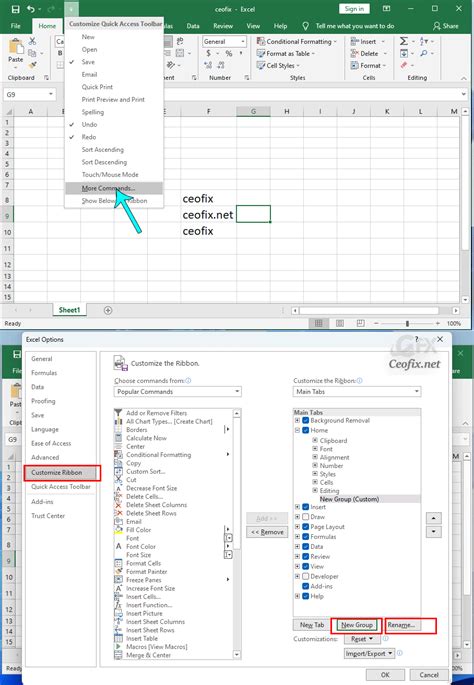Click Cancel in Excel Options
474x685 pixels.
429,675
